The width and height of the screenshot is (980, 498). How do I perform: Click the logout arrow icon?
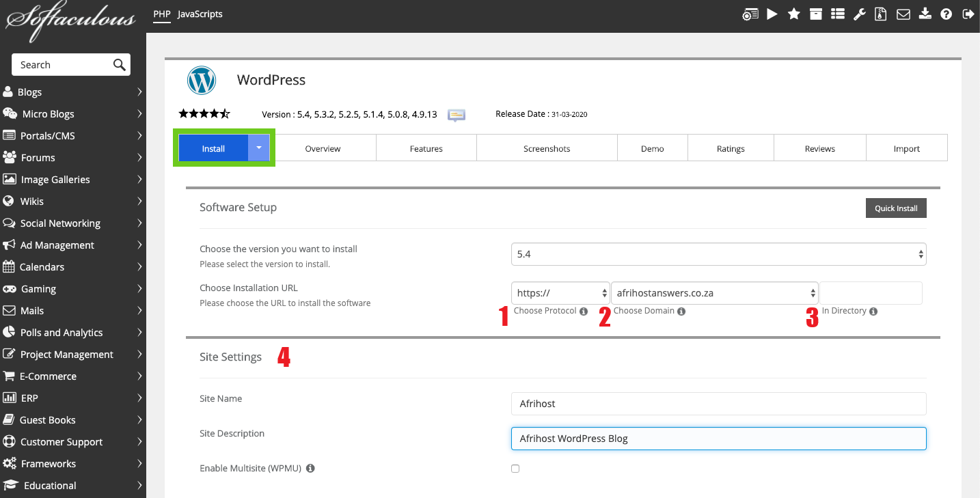click(968, 14)
